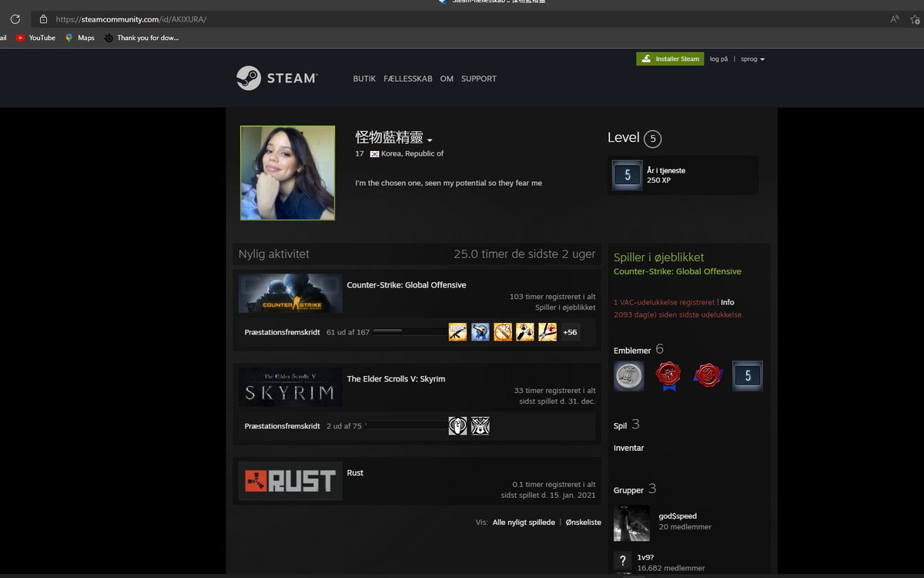Open the Skyrim game banner image
Screen dimensions: 924x578
click(x=290, y=388)
